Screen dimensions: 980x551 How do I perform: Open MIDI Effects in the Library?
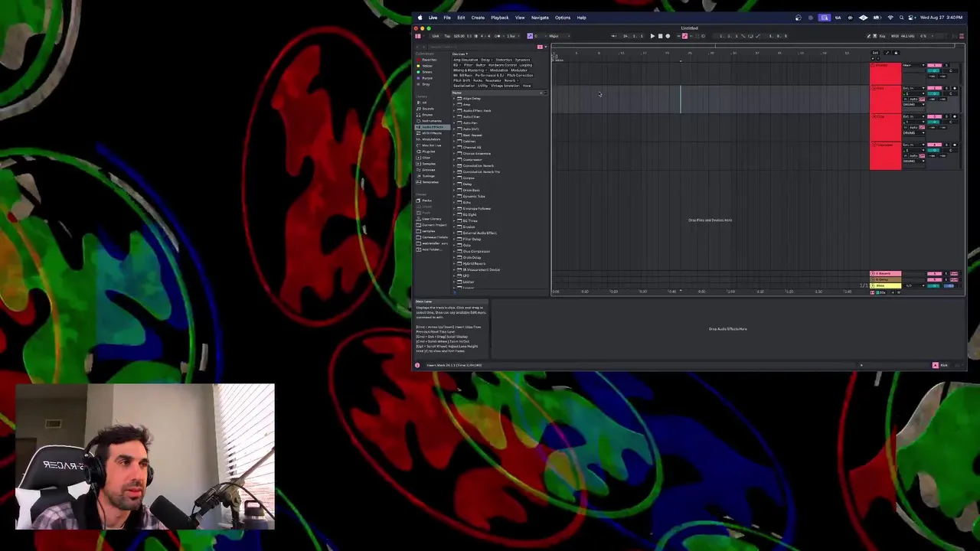tap(432, 133)
